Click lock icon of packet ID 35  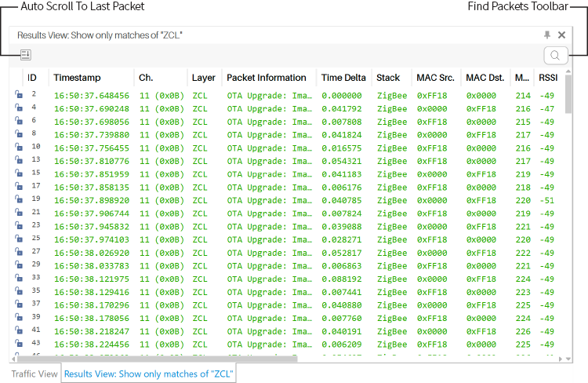pyautogui.click(x=18, y=291)
